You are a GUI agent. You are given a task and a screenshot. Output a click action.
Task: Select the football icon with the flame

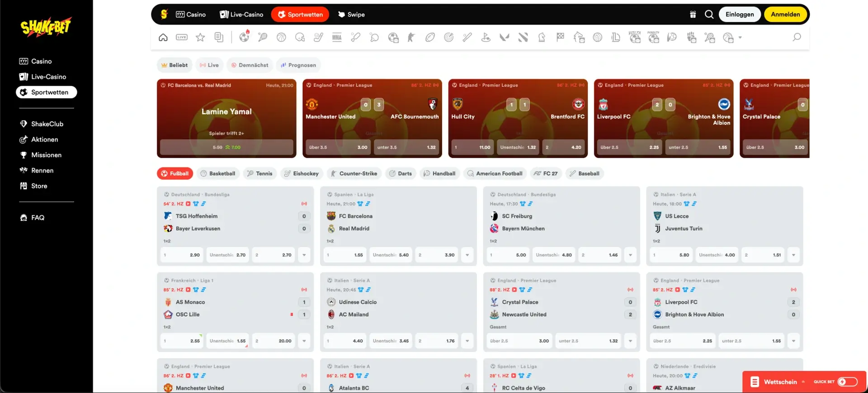[245, 37]
